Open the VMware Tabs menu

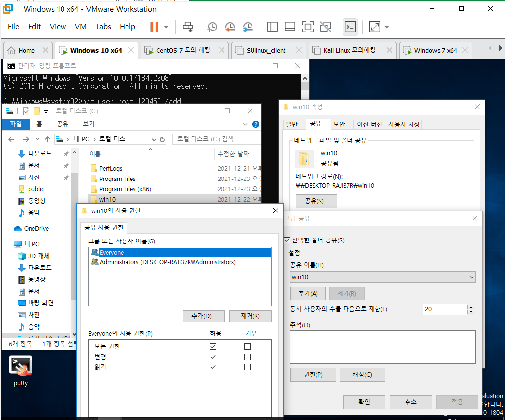[x=103, y=27]
